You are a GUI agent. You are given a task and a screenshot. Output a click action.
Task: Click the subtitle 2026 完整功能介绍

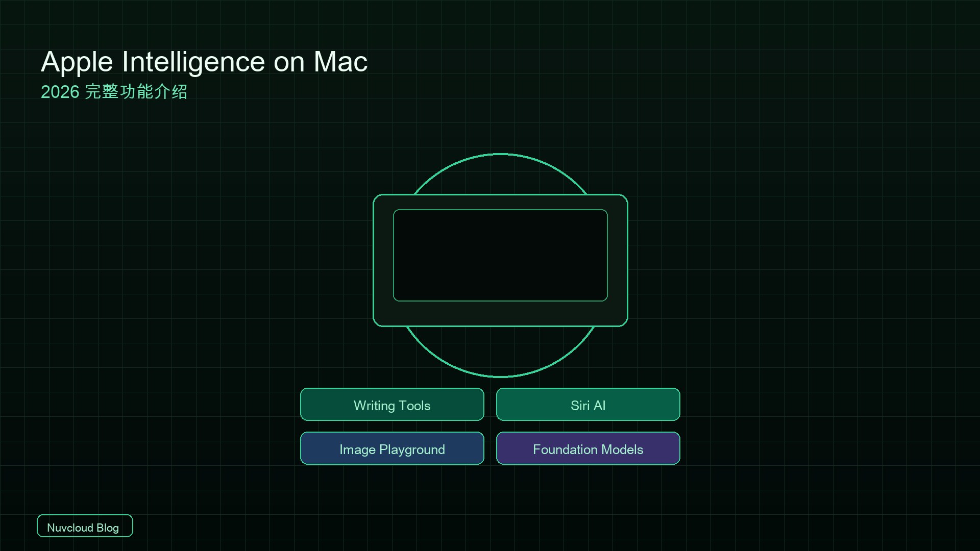114,92
